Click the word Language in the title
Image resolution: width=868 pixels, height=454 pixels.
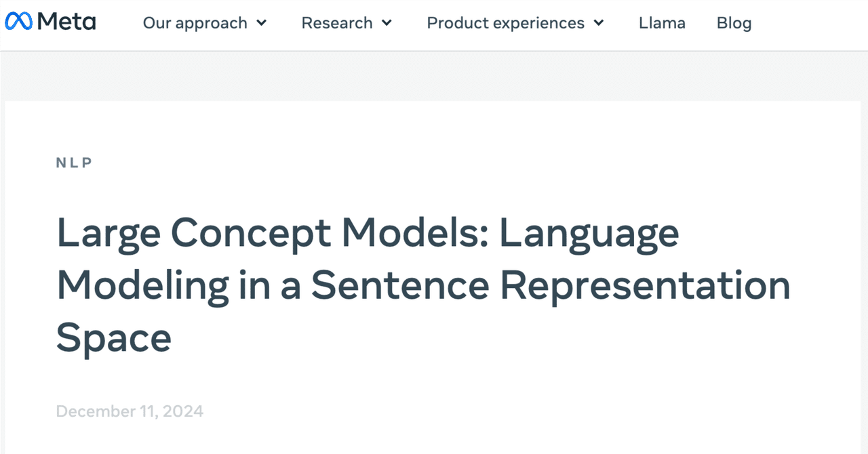click(x=589, y=232)
